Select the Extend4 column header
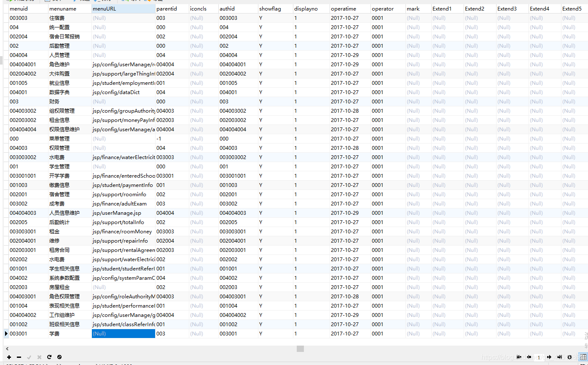 tap(545, 8)
